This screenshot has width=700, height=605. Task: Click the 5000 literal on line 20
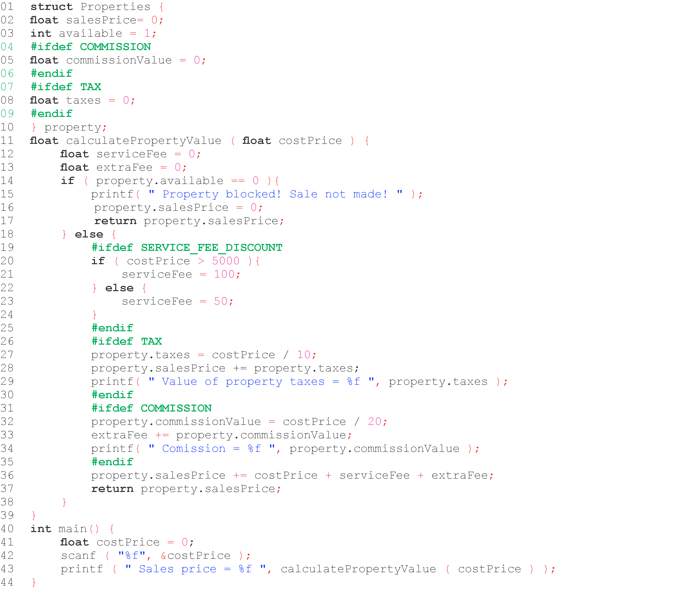point(225,261)
